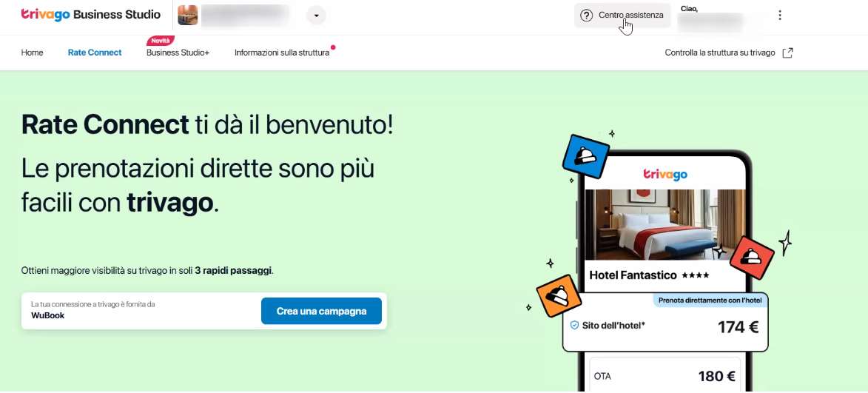Select the Rate Connect tab
868x393 pixels.
pyautogui.click(x=95, y=53)
